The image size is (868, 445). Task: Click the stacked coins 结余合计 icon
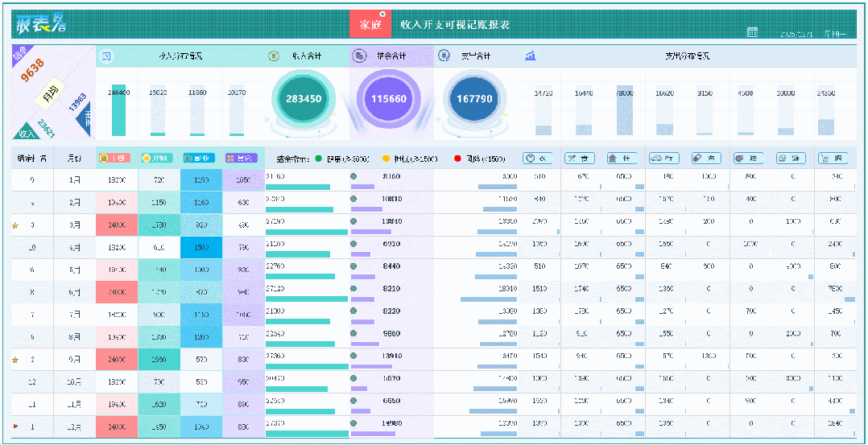tap(360, 56)
